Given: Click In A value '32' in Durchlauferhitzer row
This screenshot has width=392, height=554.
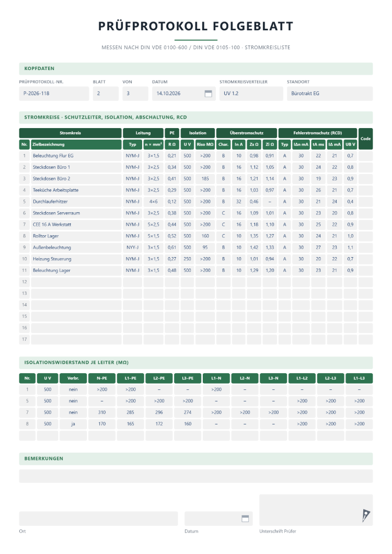Looking at the screenshot, I should (238, 202).
